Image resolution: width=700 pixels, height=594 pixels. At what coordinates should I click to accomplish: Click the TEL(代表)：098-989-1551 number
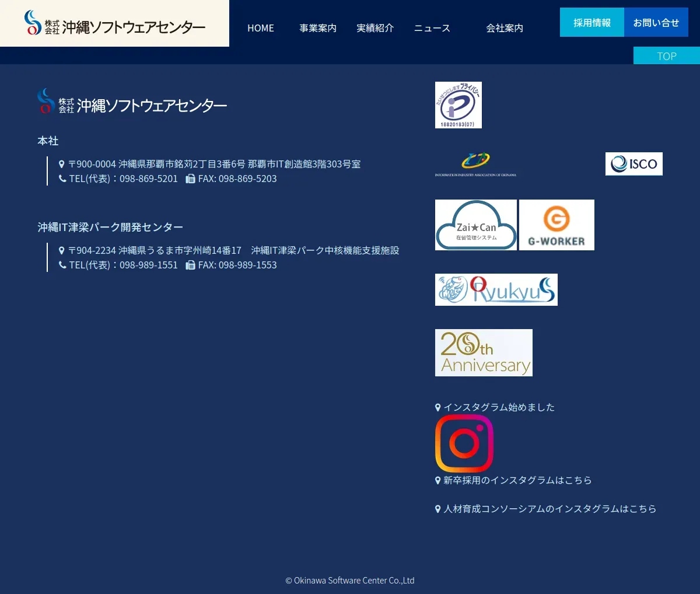[x=123, y=265]
